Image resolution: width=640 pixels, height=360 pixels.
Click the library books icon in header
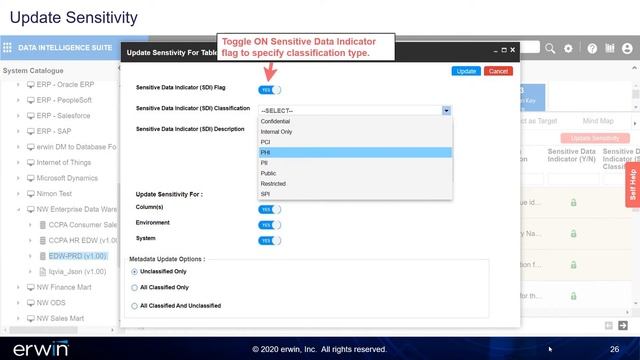pyautogui.click(x=610, y=48)
